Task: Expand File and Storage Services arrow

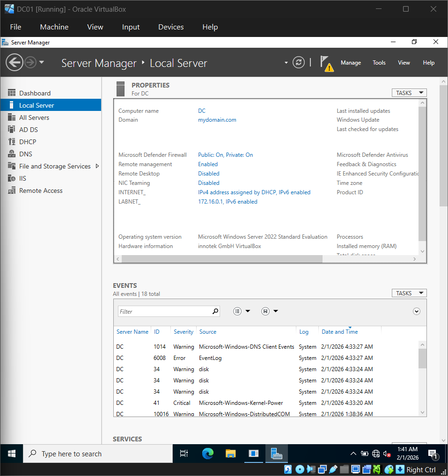Action: [97, 166]
